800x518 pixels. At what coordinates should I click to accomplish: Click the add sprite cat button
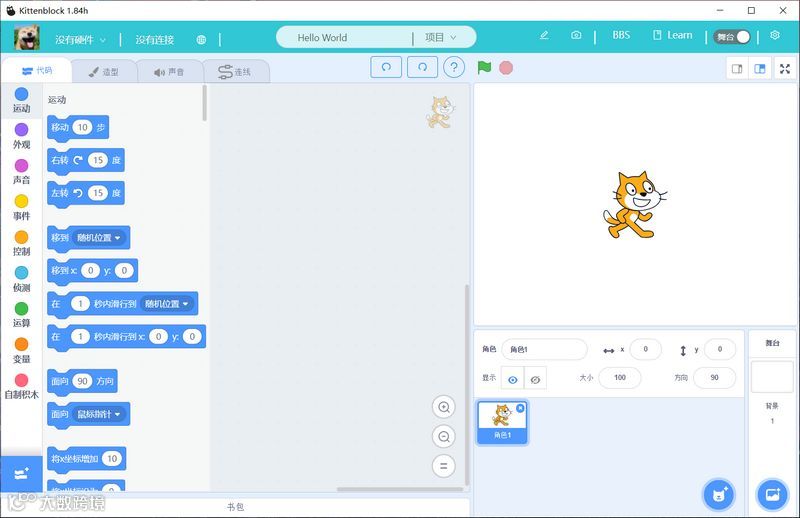pos(719,494)
